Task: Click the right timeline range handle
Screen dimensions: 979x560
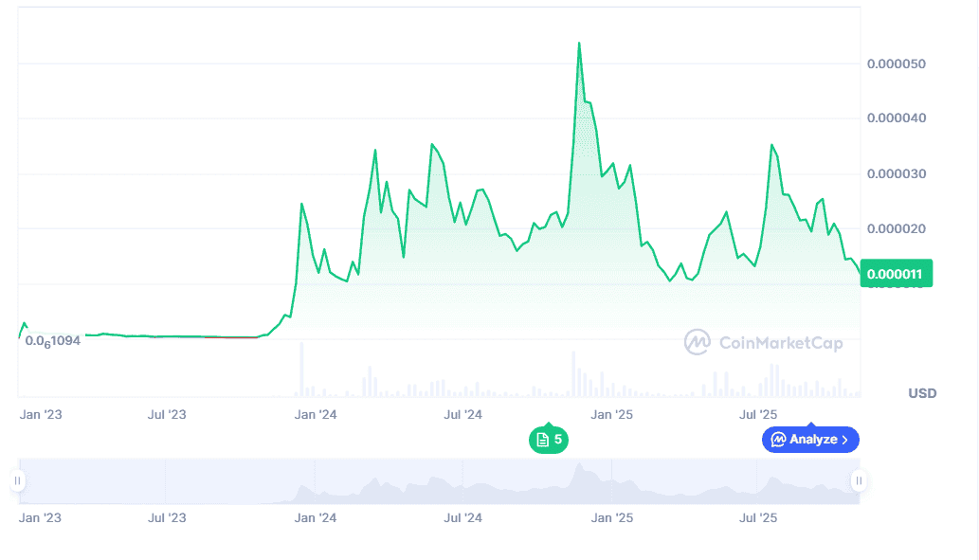Action: [858, 481]
